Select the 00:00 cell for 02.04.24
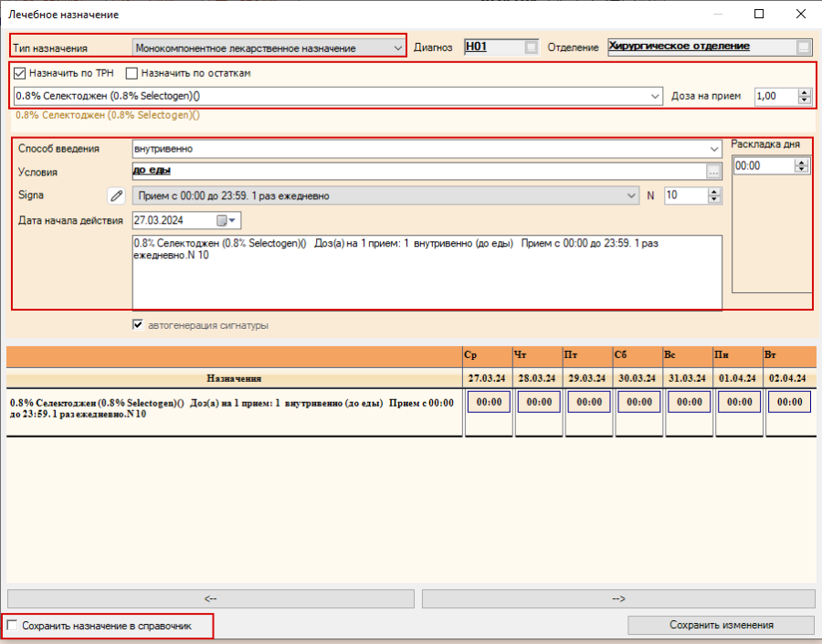Screen dimensions: 822x644 pyautogui.click(x=789, y=402)
